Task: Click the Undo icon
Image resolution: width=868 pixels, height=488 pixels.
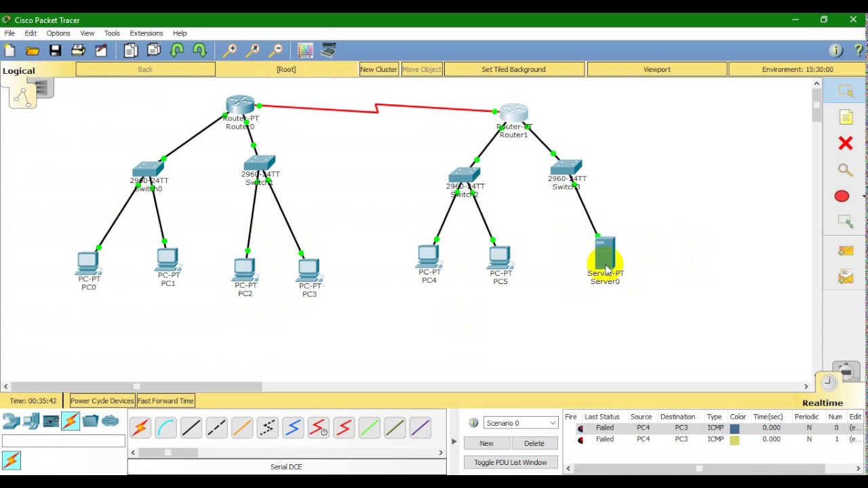Action: (177, 50)
